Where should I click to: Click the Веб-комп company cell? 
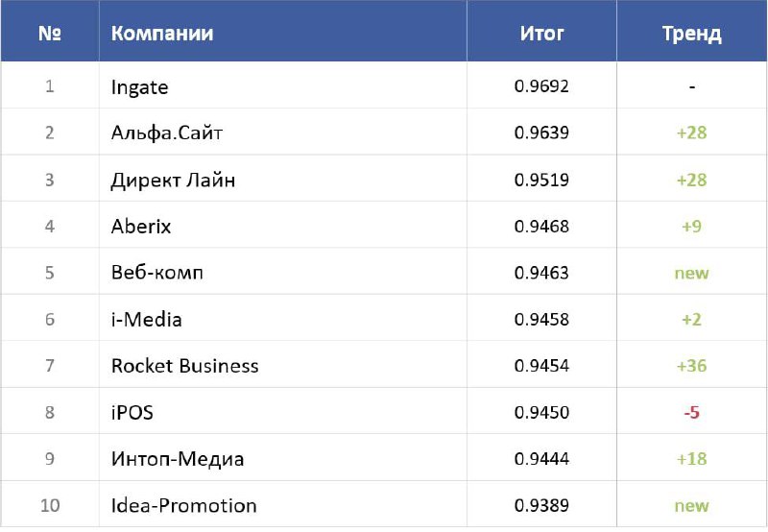[156, 273]
